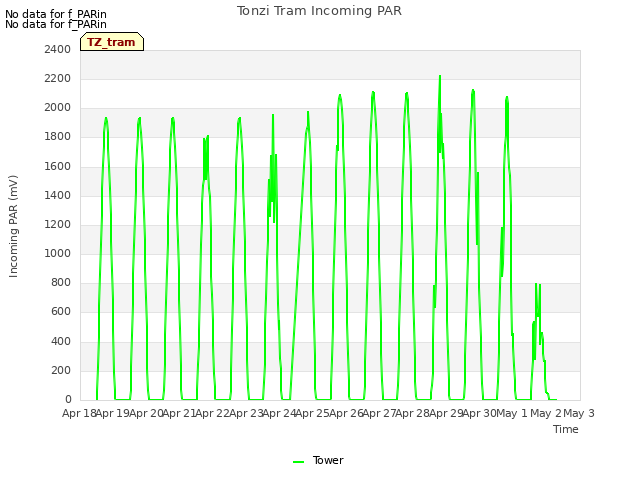This screenshot has height=480, width=640.
Task: Click the May 1 x-axis tick label
Action: (x=512, y=413)
